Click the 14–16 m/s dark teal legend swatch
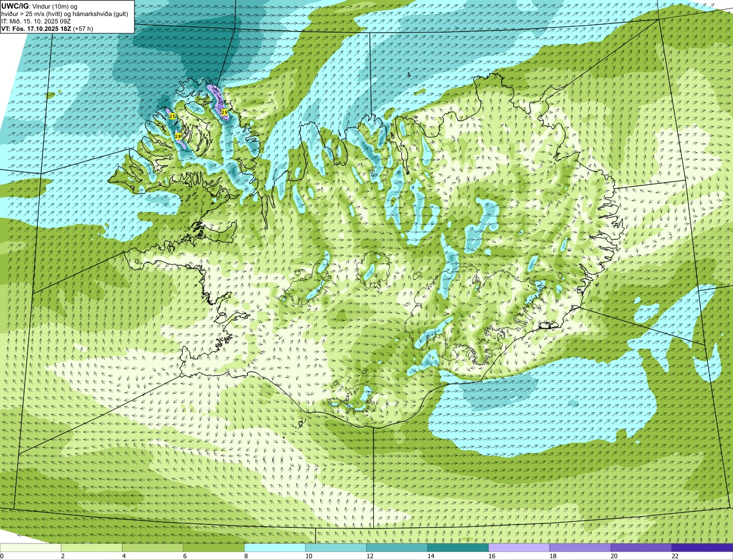Image resolution: width=733 pixels, height=560 pixels. tap(458, 548)
